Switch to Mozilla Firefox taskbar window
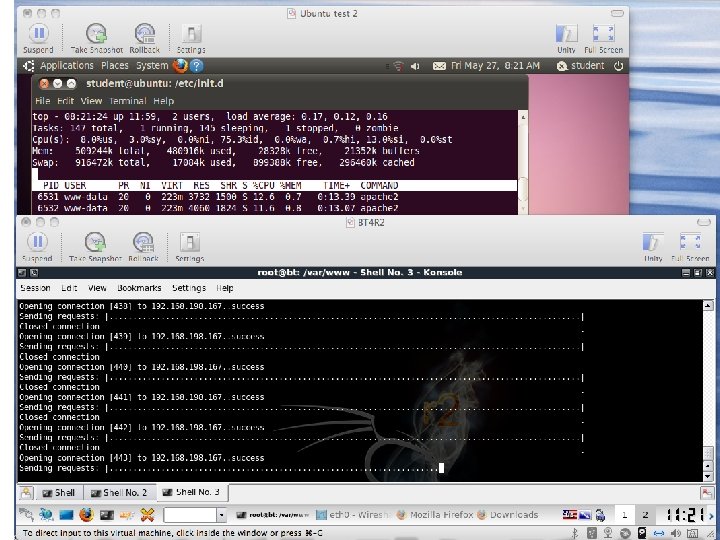 pos(435,515)
